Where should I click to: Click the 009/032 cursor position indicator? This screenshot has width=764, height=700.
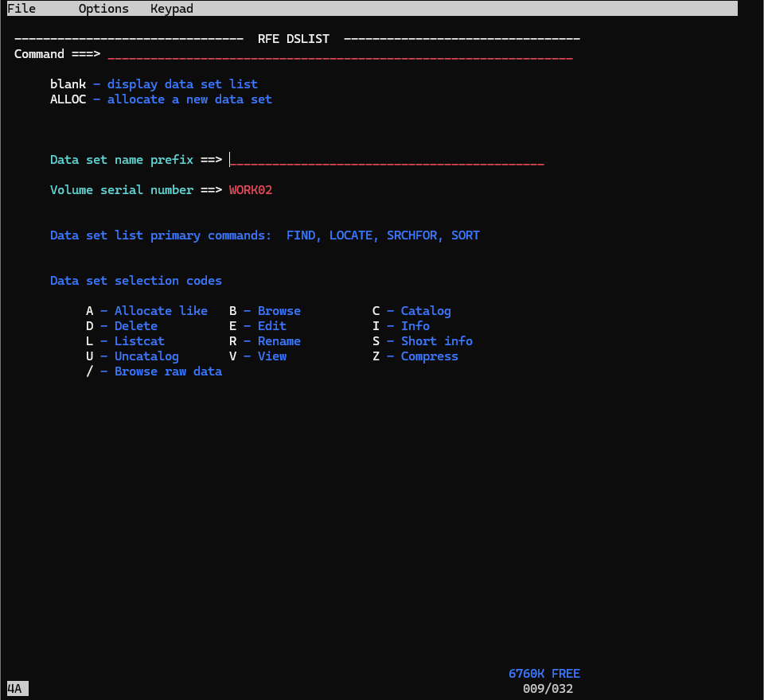point(548,689)
